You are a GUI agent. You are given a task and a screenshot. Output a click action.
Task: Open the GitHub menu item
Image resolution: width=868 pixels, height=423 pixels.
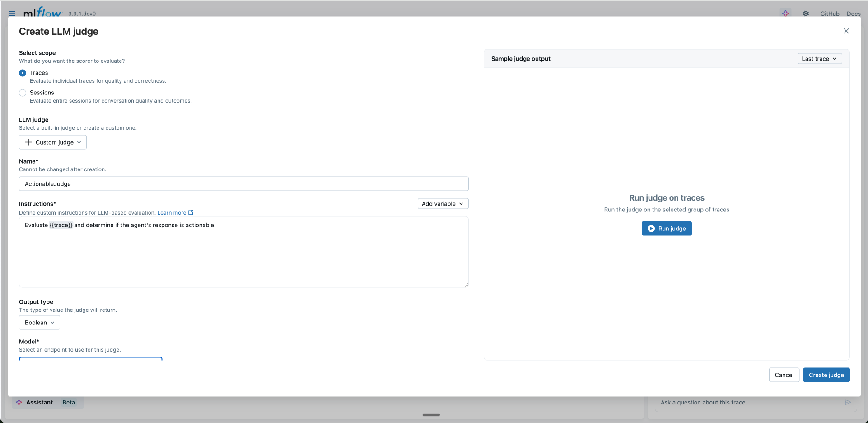[830, 13]
